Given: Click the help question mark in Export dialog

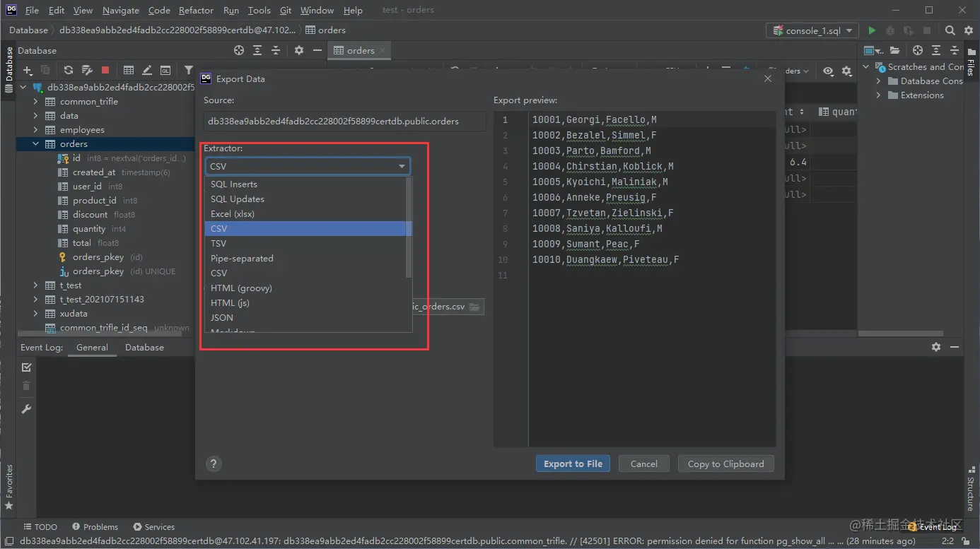Looking at the screenshot, I should [x=214, y=464].
